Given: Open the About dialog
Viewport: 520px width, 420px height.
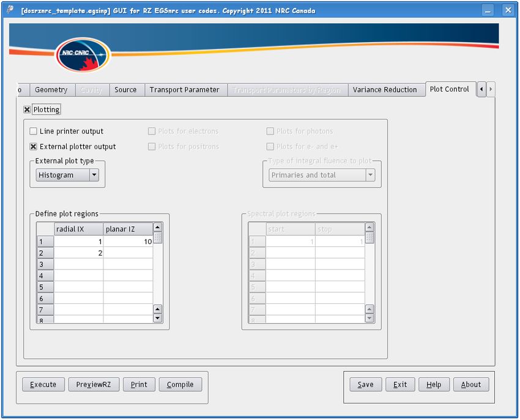Looking at the screenshot, I should (471, 385).
